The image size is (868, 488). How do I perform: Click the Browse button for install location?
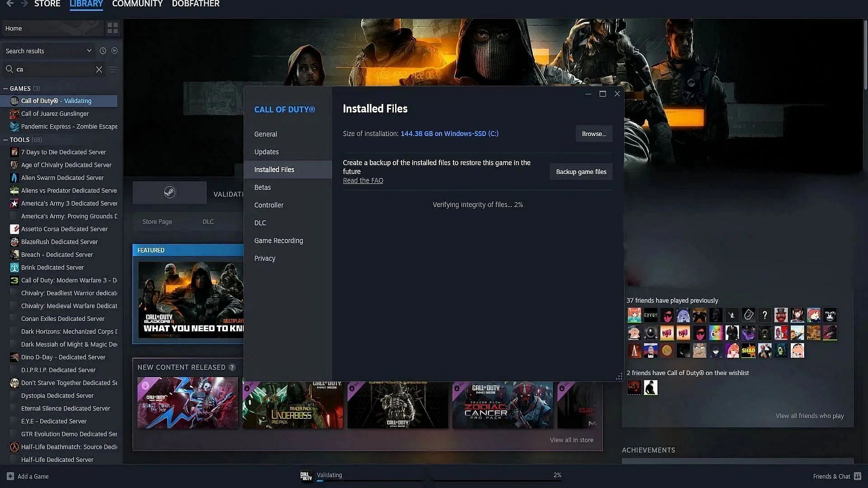594,133
